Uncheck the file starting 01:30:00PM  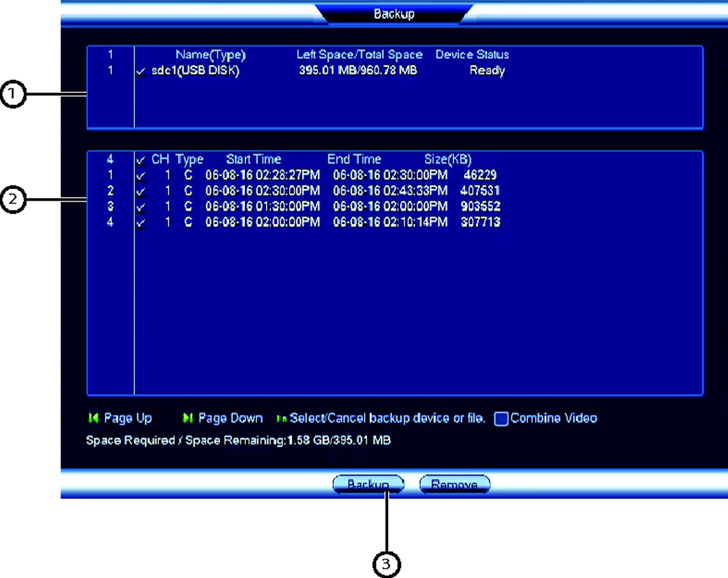click(x=141, y=207)
